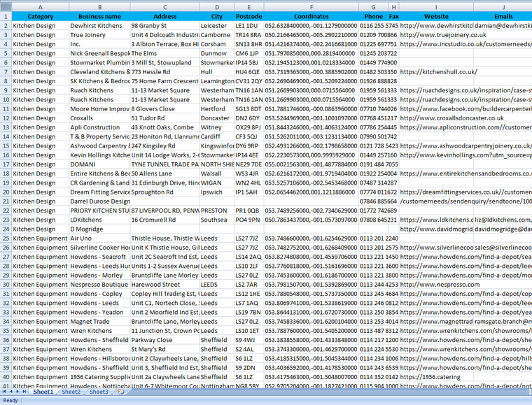
Task: Click the Insert Worksheet icon
Action: (121, 392)
